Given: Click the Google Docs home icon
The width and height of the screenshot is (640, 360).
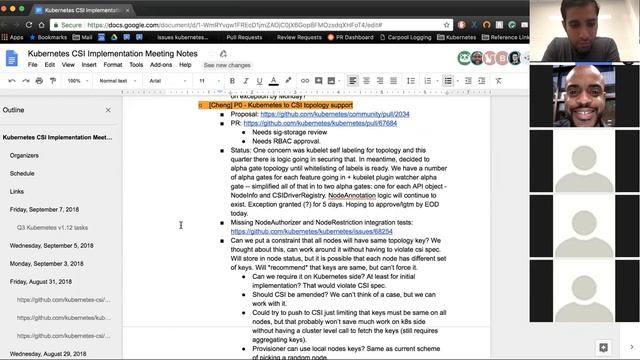Looking at the screenshot, I should pos(12,58).
